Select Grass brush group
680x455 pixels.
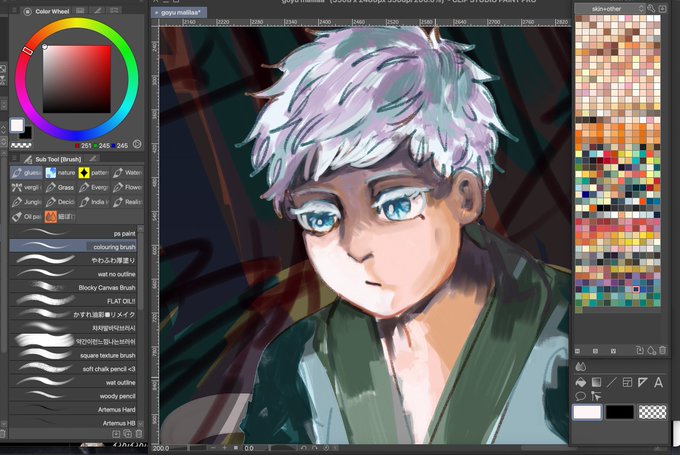click(60, 187)
